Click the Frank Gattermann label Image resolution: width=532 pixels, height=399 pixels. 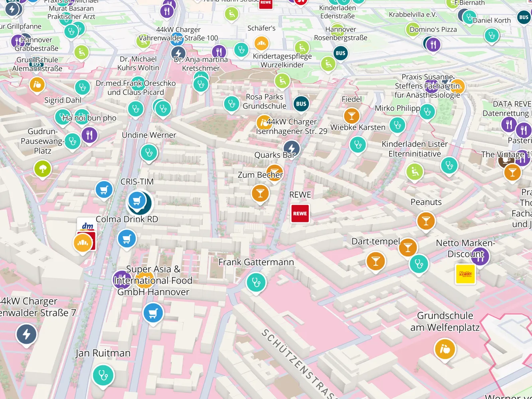coord(256,262)
